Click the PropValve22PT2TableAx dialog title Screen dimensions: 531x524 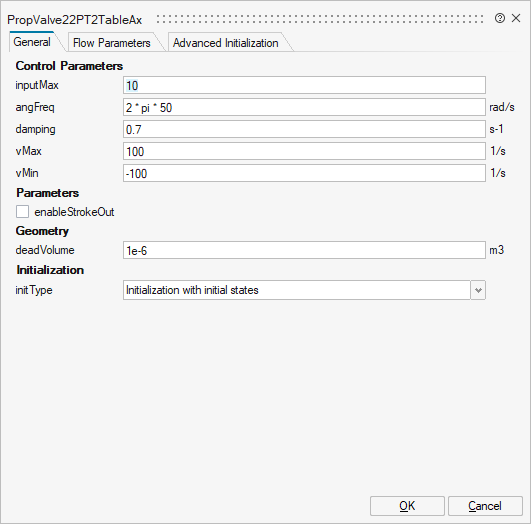pos(75,20)
